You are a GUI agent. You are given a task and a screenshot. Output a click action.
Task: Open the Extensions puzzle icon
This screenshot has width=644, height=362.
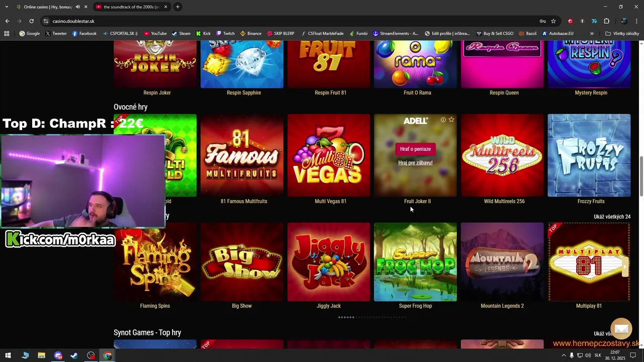(606, 21)
